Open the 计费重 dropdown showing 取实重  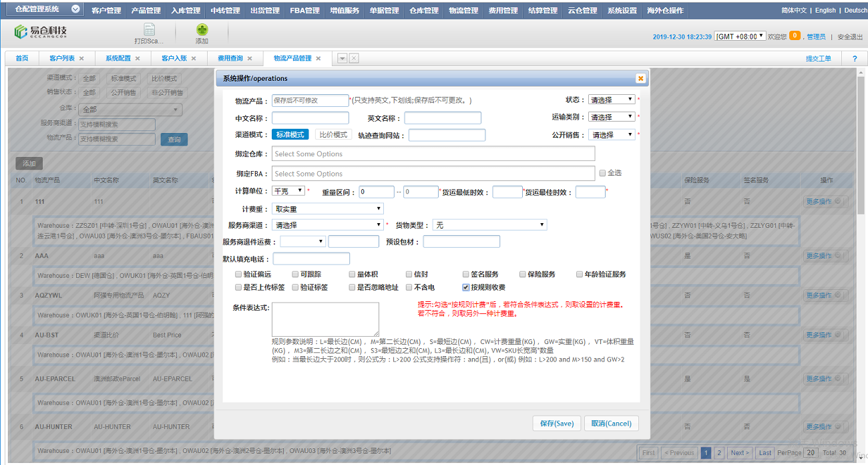coord(327,209)
